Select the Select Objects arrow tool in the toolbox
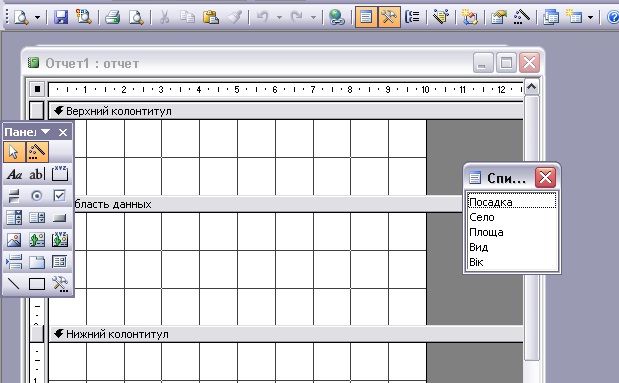 [14, 152]
